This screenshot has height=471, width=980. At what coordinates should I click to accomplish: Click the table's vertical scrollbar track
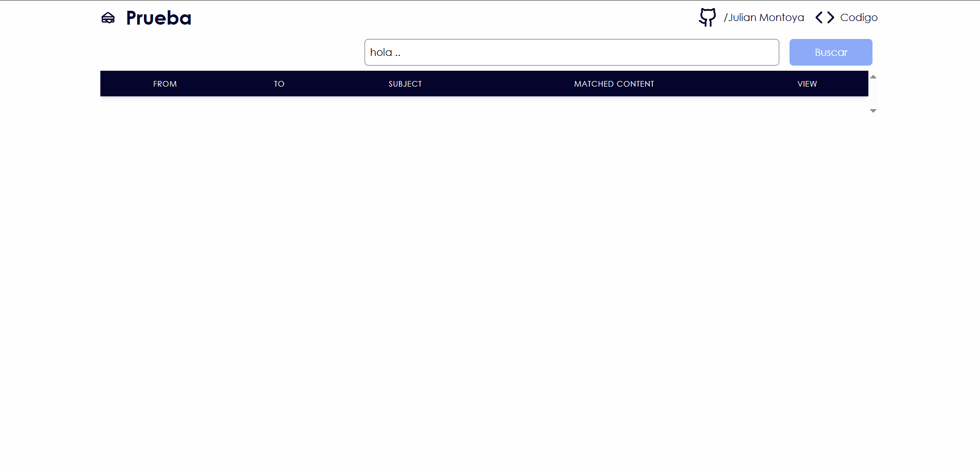click(x=874, y=94)
